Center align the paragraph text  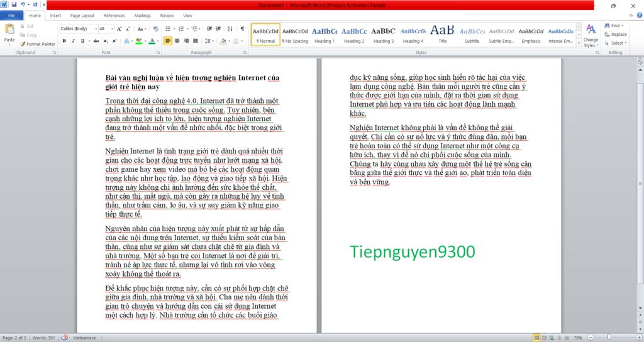(178, 41)
